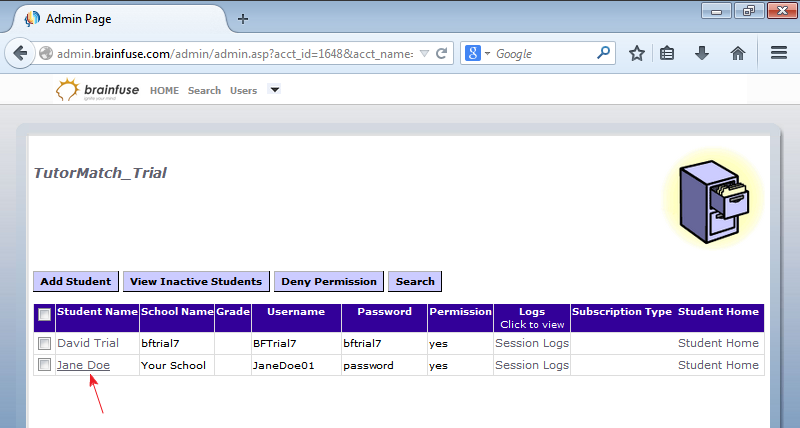Open Jane Doe student link

[x=83, y=365]
